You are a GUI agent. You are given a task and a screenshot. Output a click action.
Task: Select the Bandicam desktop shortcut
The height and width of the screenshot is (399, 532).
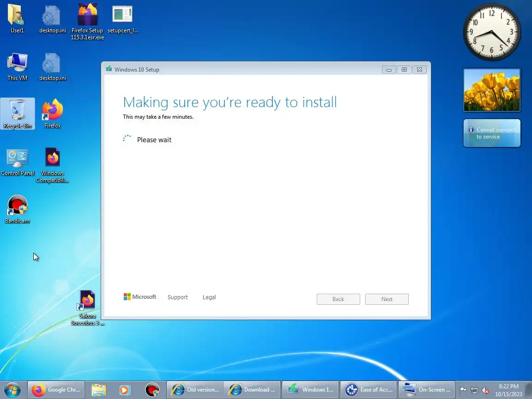[x=17, y=209]
